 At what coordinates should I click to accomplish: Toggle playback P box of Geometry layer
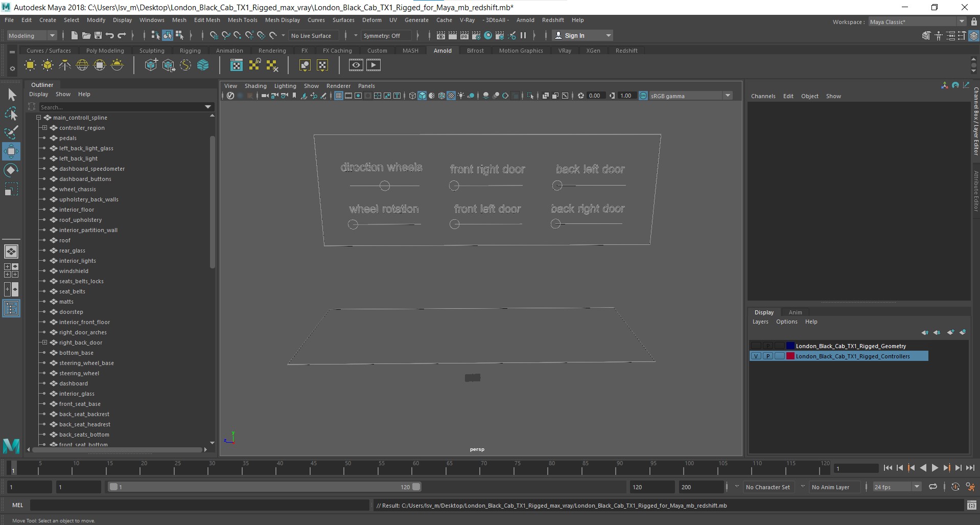pos(767,346)
